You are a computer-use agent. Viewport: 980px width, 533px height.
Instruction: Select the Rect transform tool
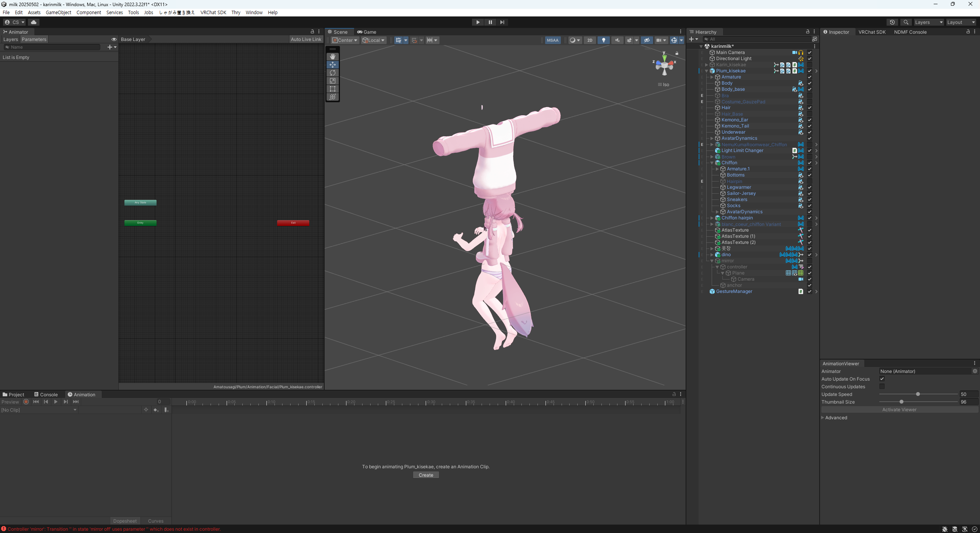coord(332,89)
